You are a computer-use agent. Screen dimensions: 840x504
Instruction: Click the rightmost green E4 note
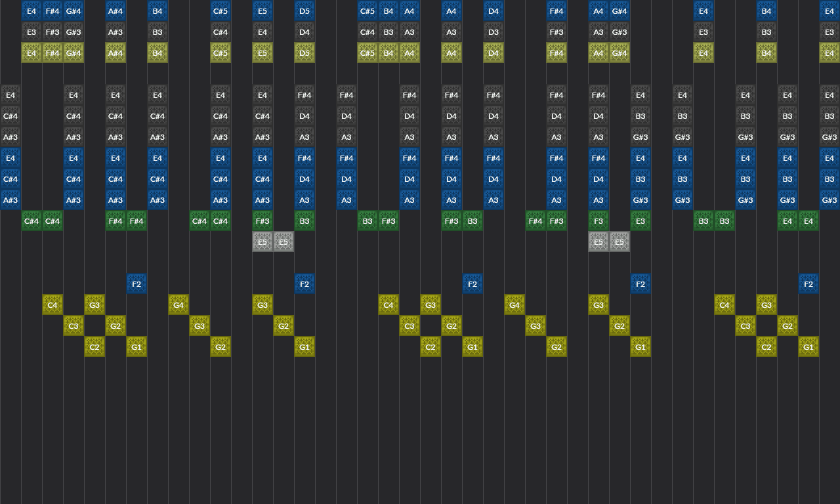808,221
